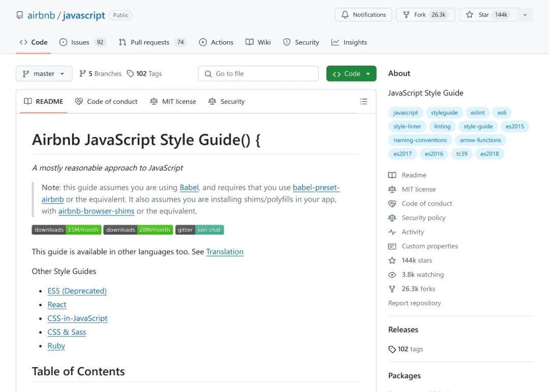The image size is (549, 392).
Task: Click the es2016 topic tag
Action: (x=434, y=154)
